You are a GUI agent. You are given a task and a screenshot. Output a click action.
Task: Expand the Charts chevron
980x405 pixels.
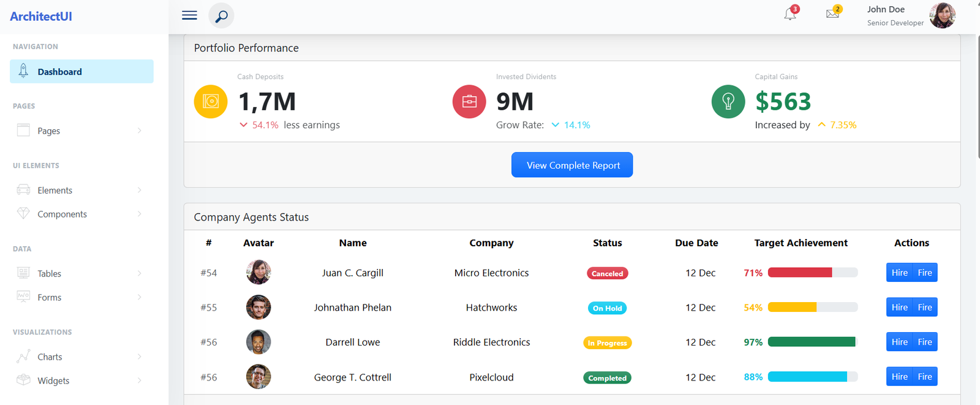[x=140, y=357]
